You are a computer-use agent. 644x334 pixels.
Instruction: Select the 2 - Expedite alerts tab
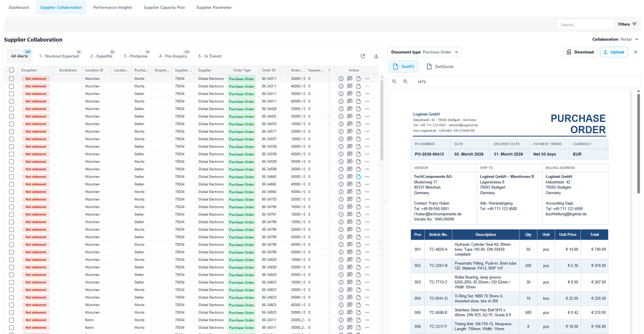[101, 56]
